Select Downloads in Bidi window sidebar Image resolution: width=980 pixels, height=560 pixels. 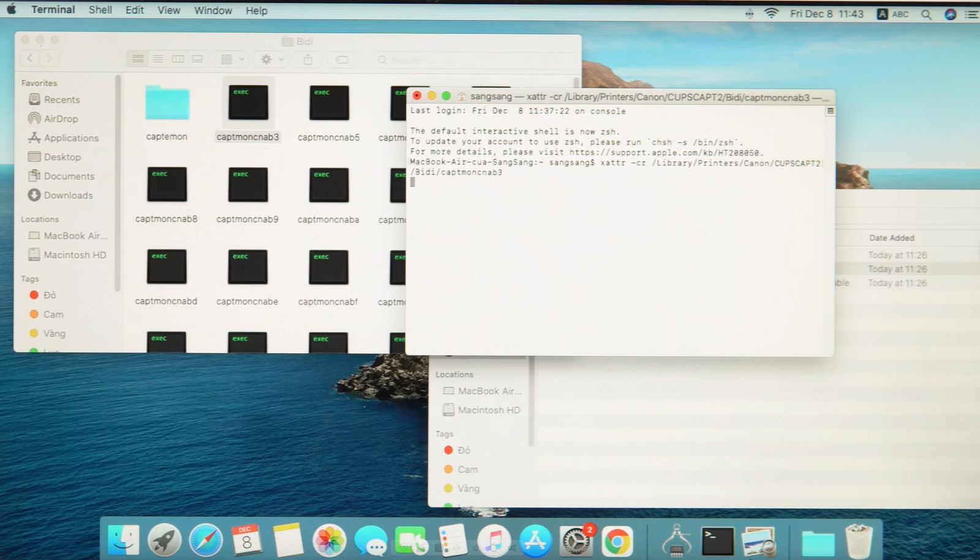(60, 195)
